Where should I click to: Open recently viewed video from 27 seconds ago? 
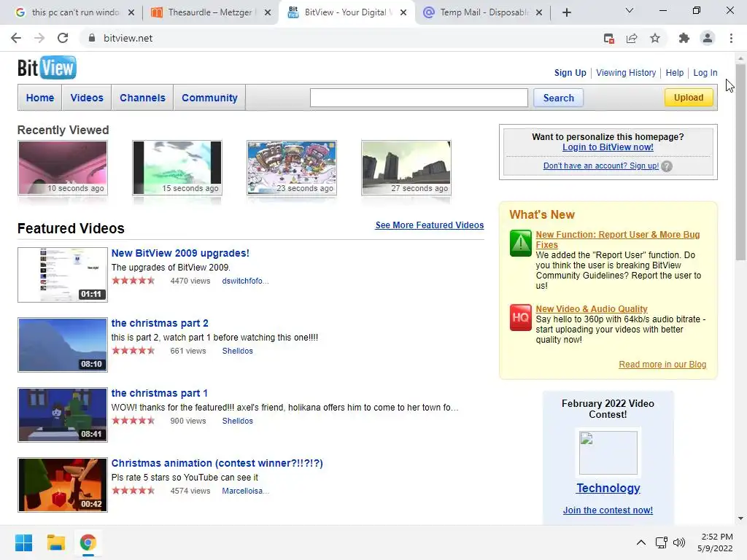point(406,168)
